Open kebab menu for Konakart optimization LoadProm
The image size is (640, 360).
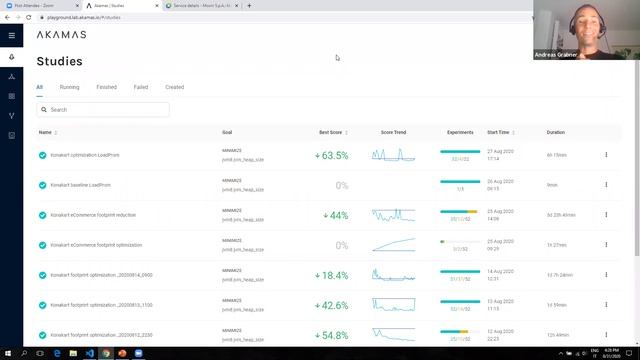click(606, 155)
